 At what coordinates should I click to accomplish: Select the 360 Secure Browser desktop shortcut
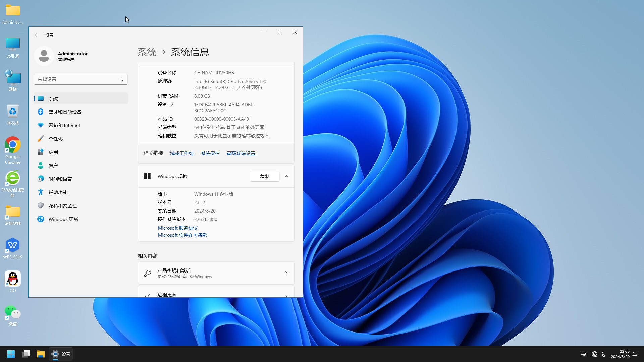coord(13,184)
